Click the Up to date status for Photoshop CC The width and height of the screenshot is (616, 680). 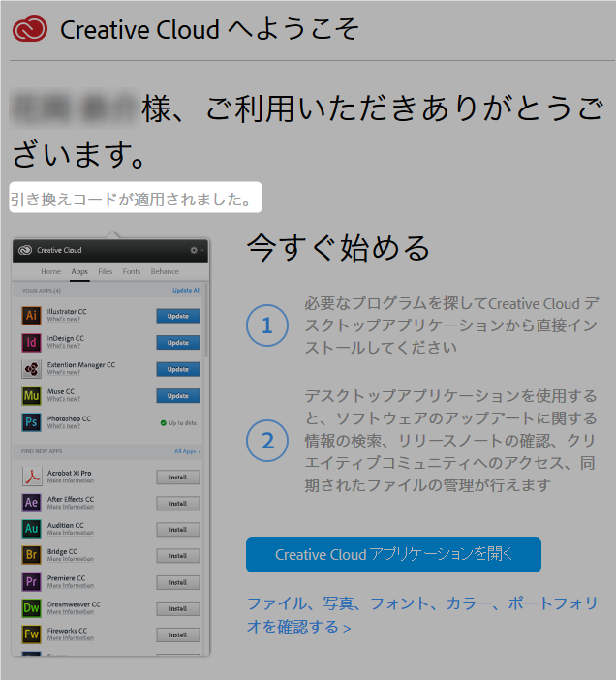[x=178, y=423]
